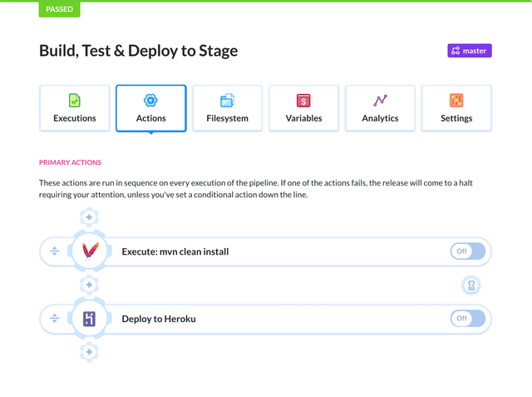Click reorder arrows on Deploy to Heroku row
This screenshot has height=397, width=532.
pos(55,319)
